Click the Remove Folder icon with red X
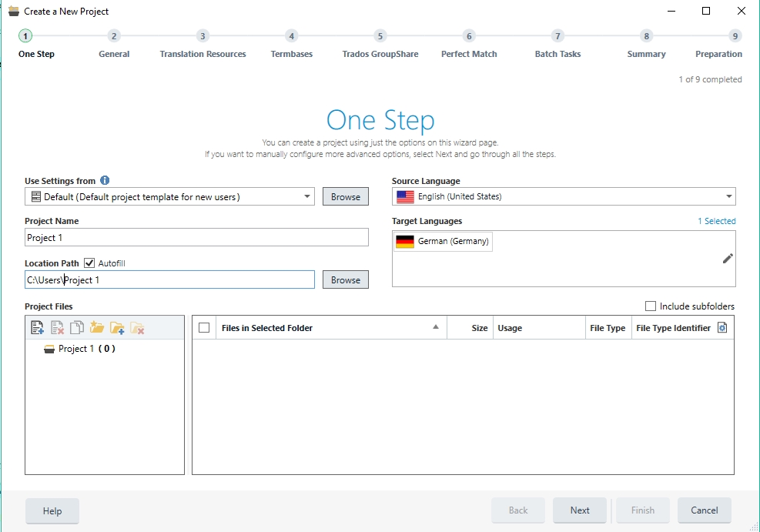Image resolution: width=760 pixels, height=532 pixels. point(137,328)
